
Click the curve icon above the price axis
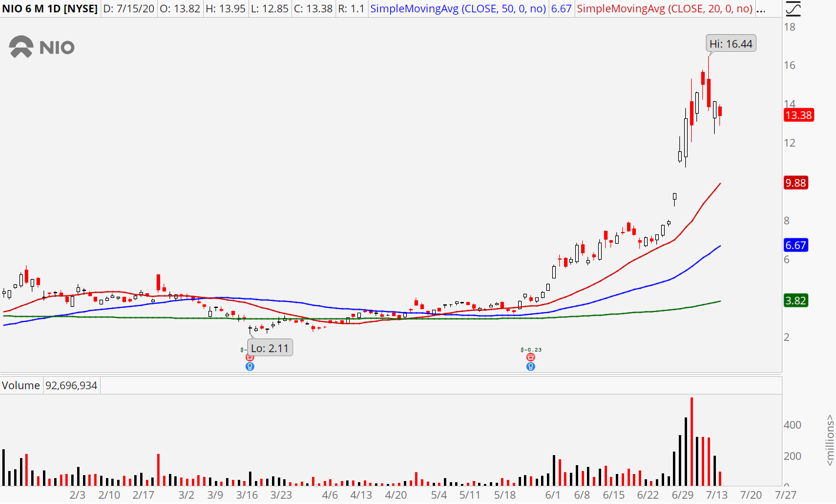[x=793, y=9]
